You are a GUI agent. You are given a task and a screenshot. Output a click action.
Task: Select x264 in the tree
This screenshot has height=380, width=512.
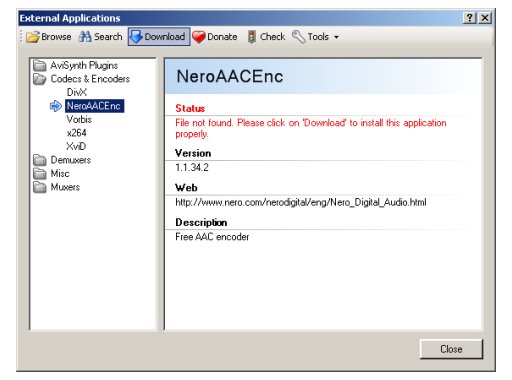(x=76, y=133)
